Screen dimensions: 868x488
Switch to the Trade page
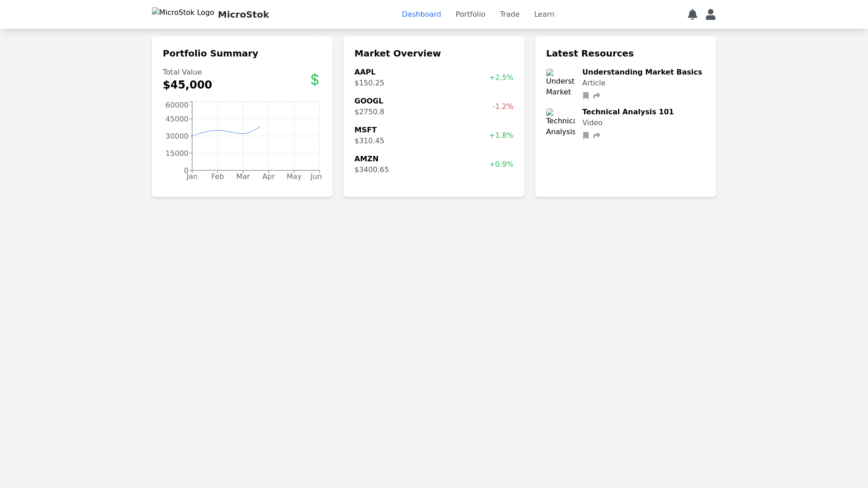click(x=509, y=14)
